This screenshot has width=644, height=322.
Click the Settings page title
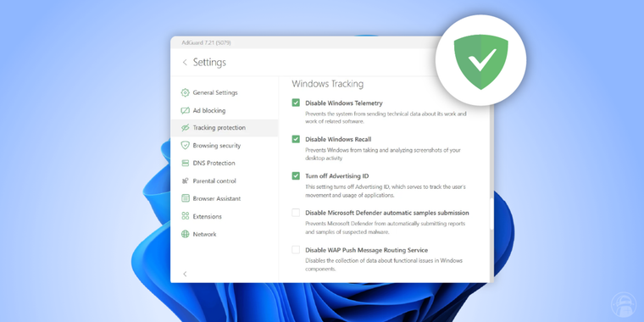click(x=209, y=63)
